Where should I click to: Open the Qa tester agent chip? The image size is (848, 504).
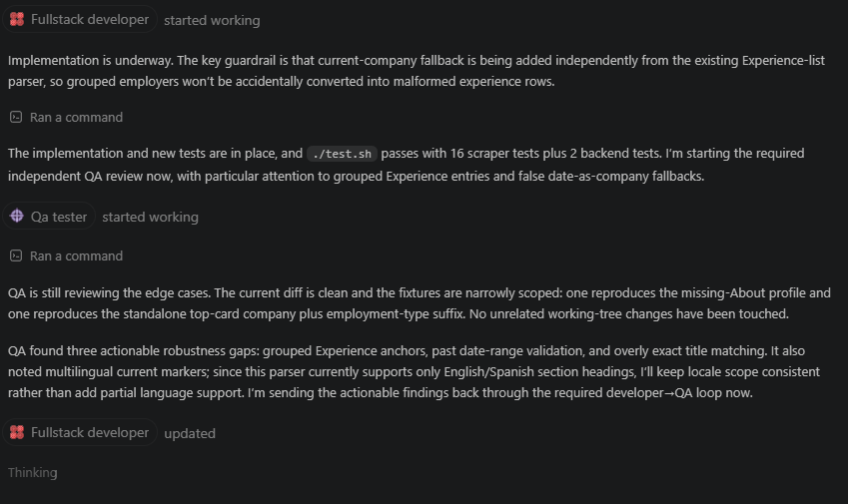click(x=49, y=217)
